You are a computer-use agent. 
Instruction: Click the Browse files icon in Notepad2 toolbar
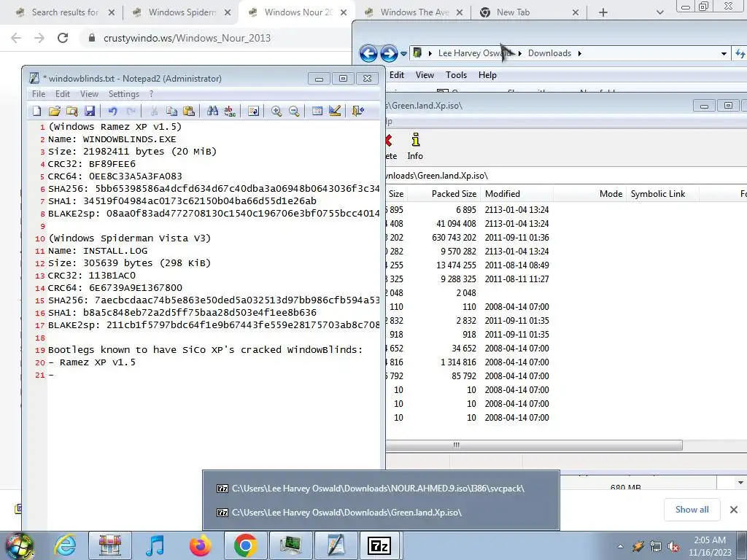click(72, 111)
